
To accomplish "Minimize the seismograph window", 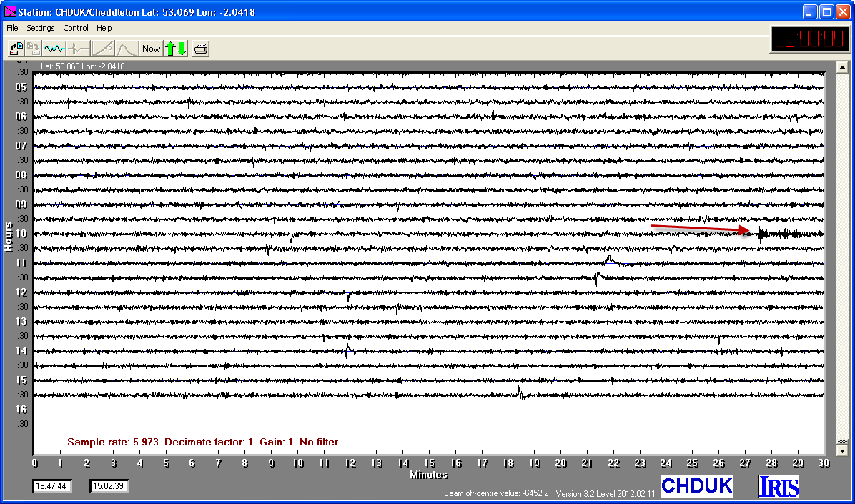I will pyautogui.click(x=811, y=12).
